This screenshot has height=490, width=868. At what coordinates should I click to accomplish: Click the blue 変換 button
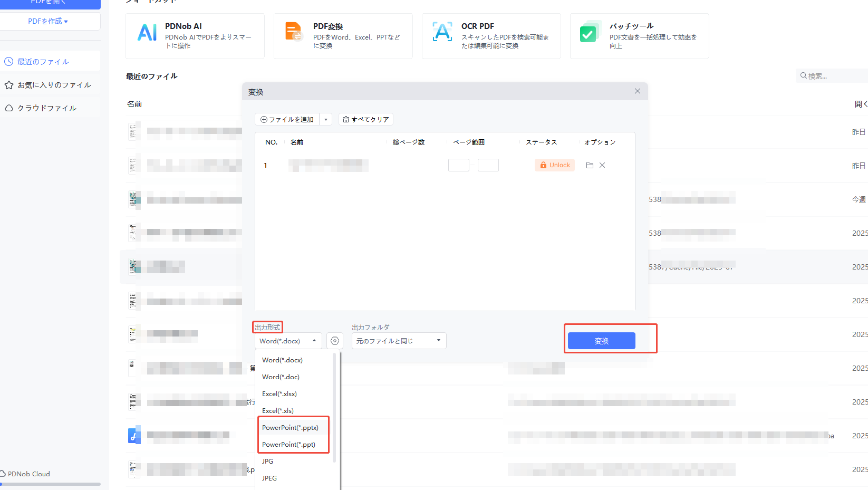click(x=602, y=341)
